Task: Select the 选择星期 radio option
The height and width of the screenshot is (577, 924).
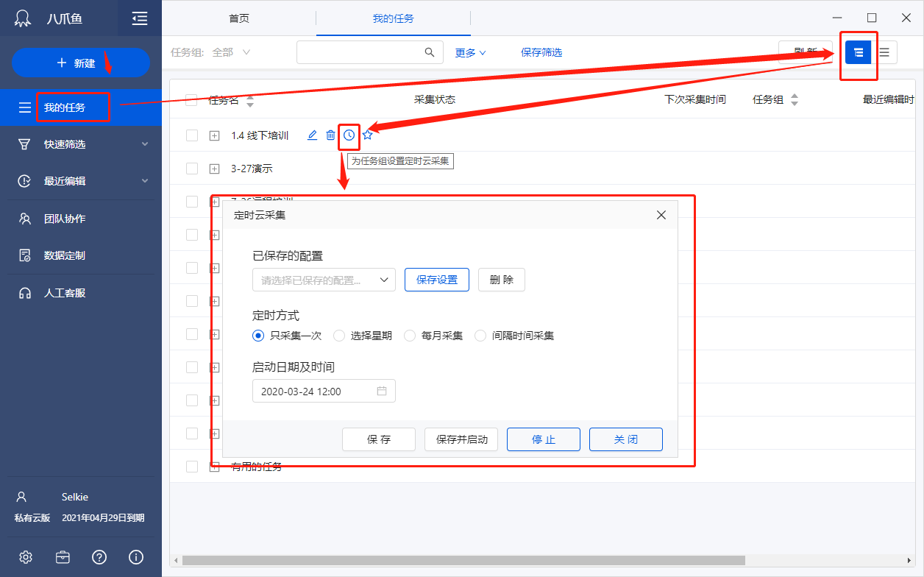Action: pyautogui.click(x=339, y=336)
